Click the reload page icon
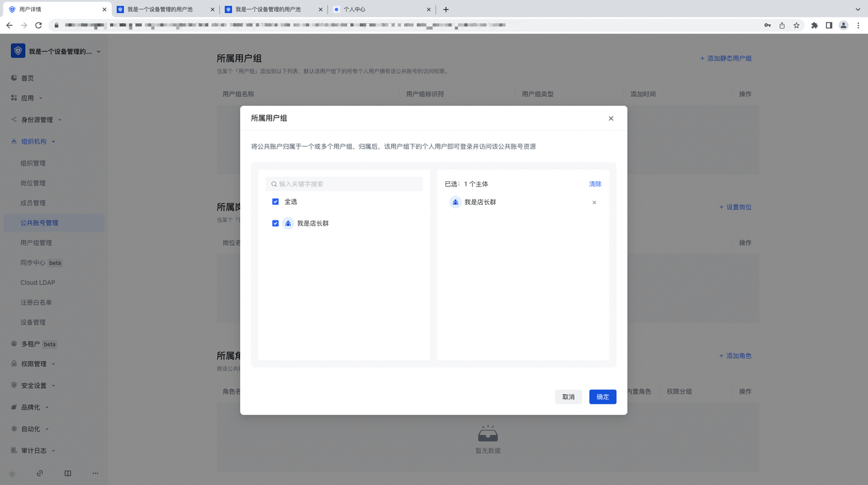868x485 pixels. click(x=39, y=25)
